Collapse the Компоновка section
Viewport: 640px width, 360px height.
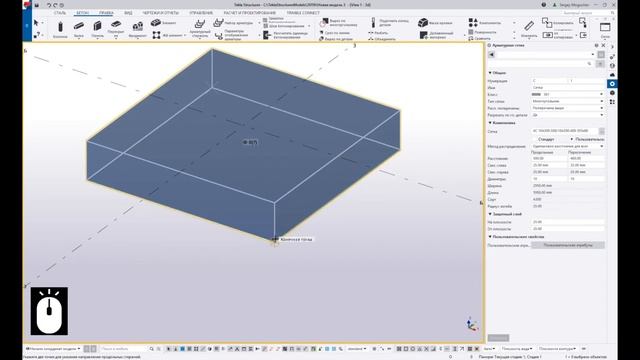491,123
